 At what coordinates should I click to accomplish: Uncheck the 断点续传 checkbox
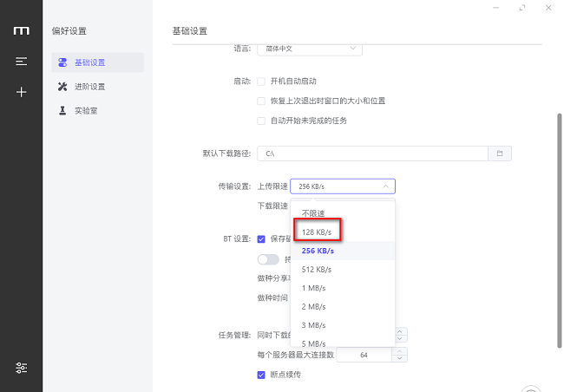coord(261,375)
